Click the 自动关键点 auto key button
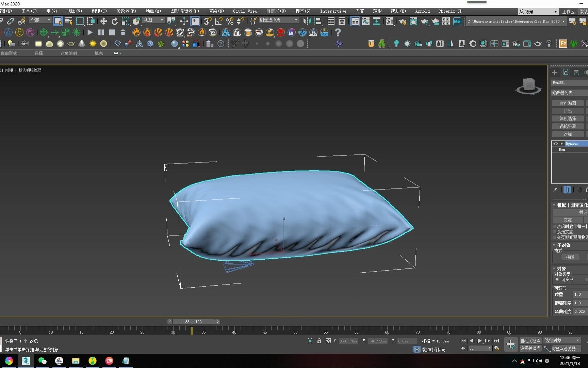The width and height of the screenshot is (588, 368). 530,341
